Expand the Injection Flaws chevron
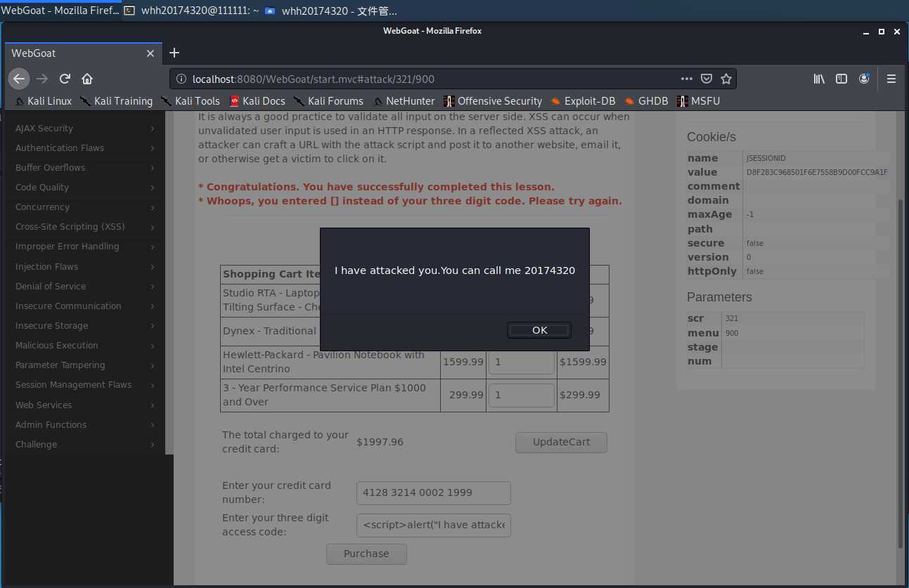Screen dimensions: 909x588 pos(153,267)
